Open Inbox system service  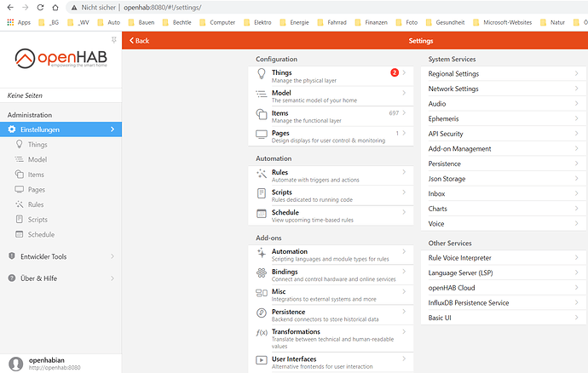pyautogui.click(x=504, y=194)
